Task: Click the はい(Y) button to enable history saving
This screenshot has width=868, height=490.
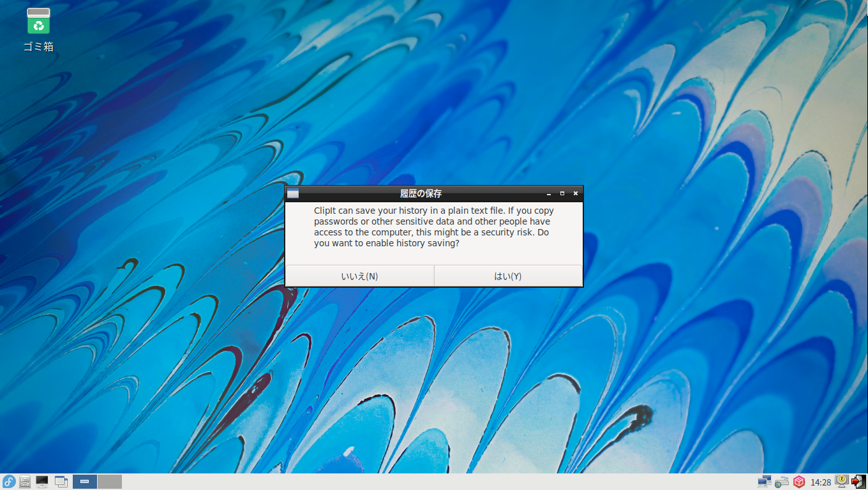Action: pos(508,276)
